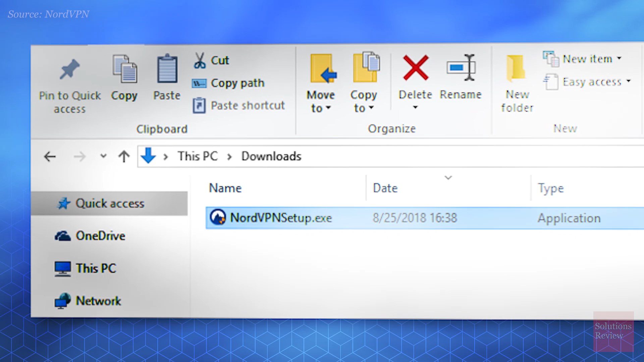Click the Network icon in sidebar
Screen dimensions: 644x362
[x=63, y=301]
